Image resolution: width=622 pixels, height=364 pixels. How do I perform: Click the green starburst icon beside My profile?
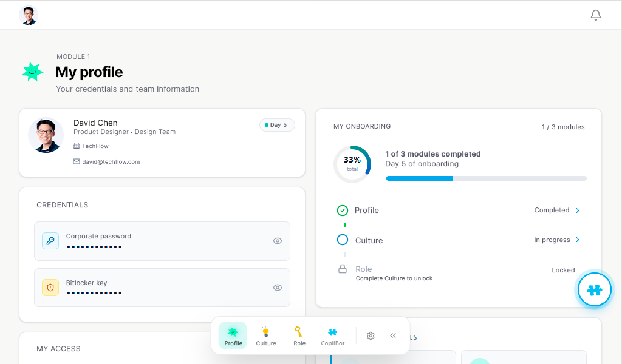coord(32,72)
